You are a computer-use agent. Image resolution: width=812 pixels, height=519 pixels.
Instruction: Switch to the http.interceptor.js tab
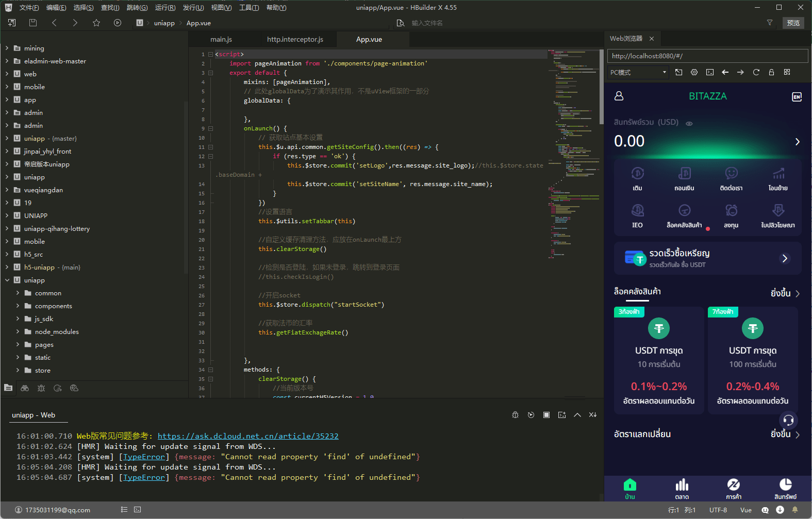pos(295,40)
